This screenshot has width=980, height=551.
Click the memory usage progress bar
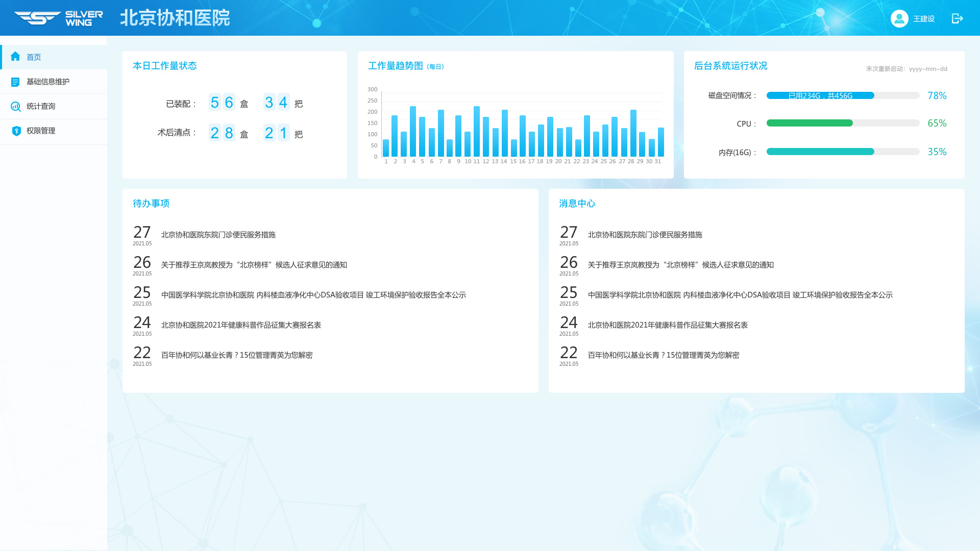click(x=842, y=152)
